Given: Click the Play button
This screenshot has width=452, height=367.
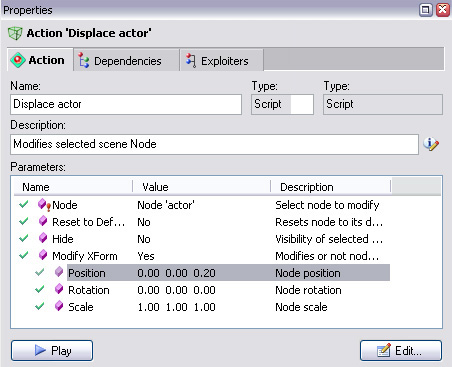Looking at the screenshot, I should coord(52,350).
